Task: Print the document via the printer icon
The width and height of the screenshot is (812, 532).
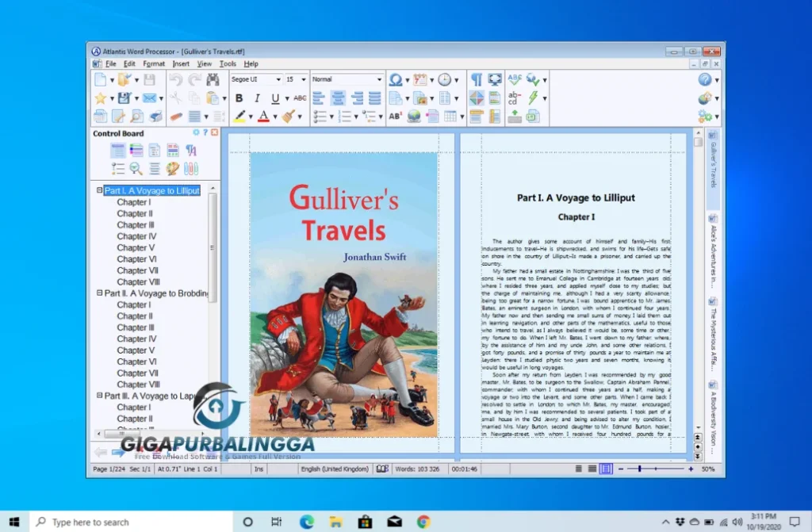Action: pos(155,115)
